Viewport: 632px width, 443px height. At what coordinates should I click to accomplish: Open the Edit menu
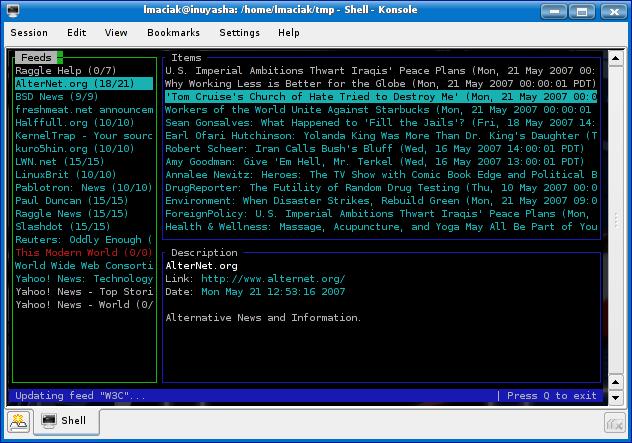click(x=76, y=33)
